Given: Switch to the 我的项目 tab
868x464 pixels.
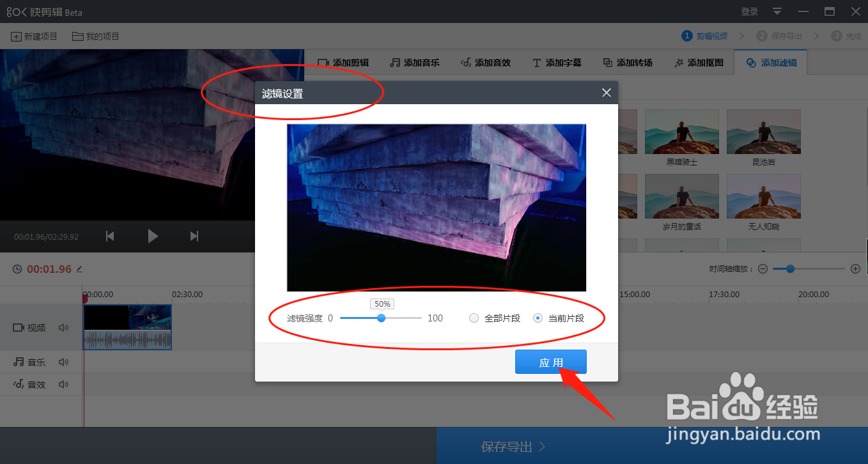Looking at the screenshot, I should 95,36.
